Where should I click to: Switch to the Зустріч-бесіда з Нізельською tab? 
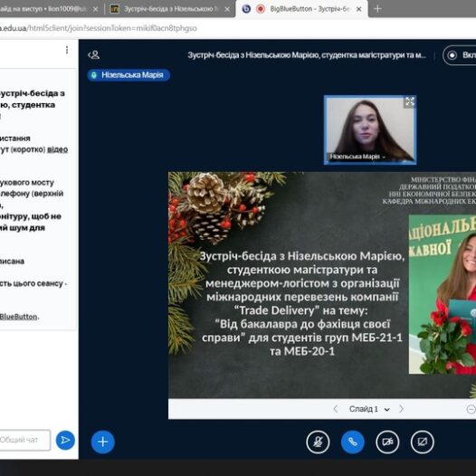coord(170,9)
